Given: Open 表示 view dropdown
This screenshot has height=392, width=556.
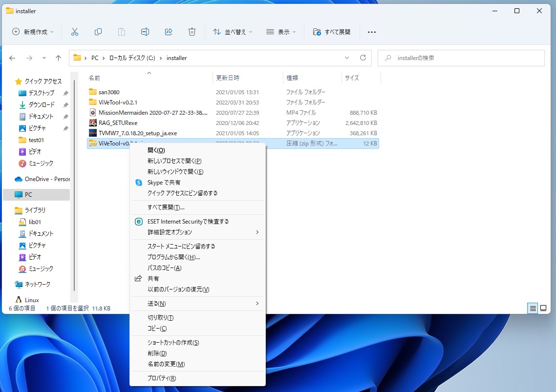Looking at the screenshot, I should (x=281, y=32).
